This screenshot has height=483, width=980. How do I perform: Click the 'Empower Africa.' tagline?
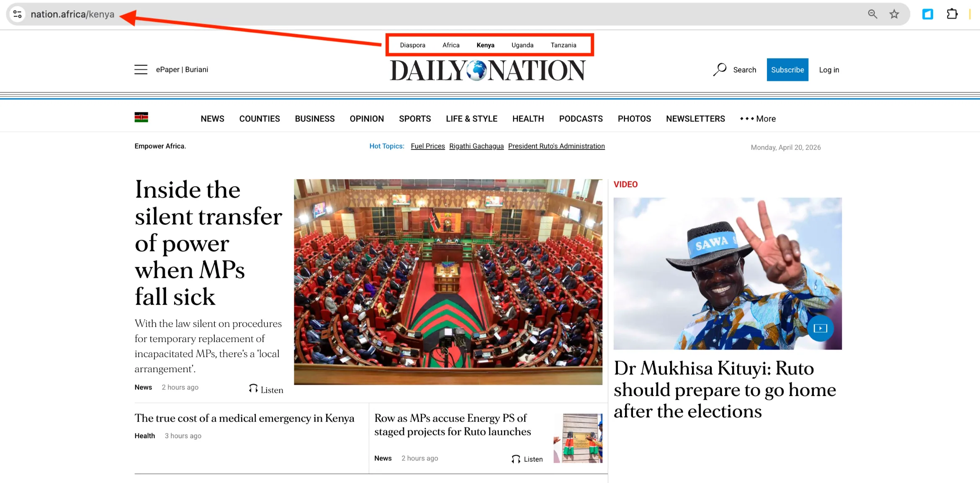tap(160, 146)
